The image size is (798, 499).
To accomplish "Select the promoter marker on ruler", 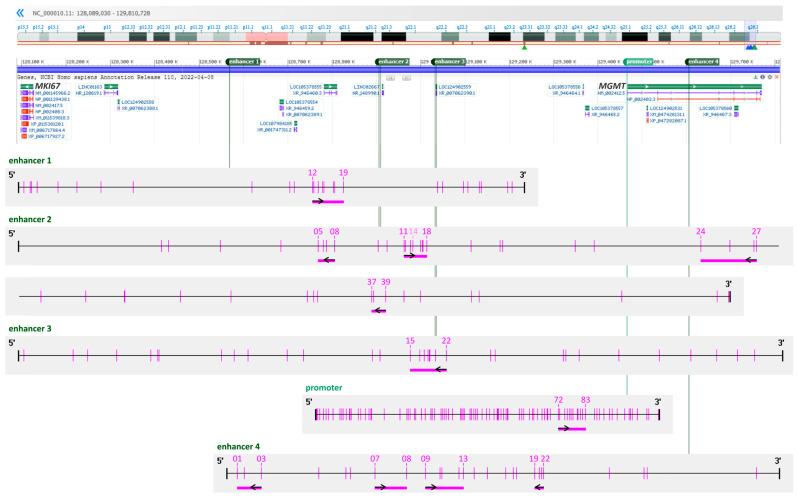I will (x=639, y=61).
